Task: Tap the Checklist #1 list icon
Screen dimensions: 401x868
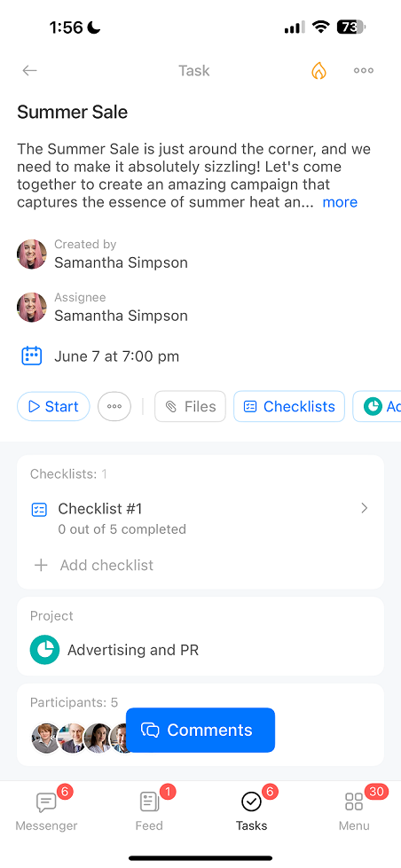Action: coord(39,509)
